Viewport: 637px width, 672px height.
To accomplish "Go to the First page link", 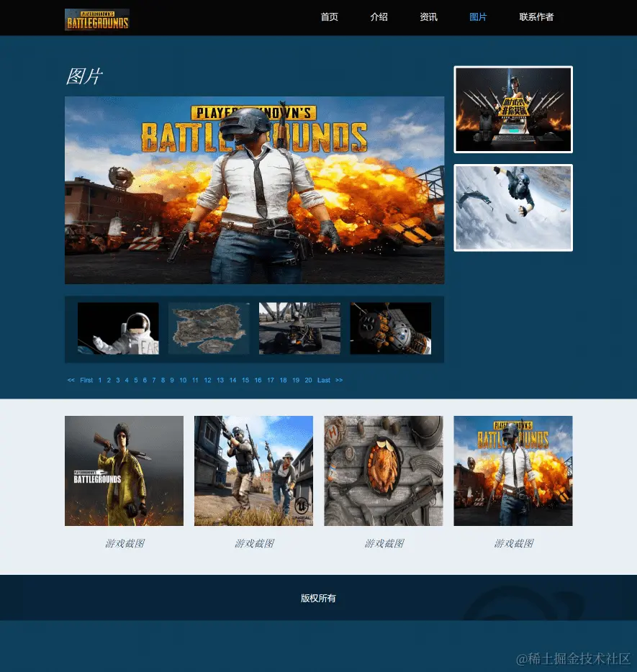I will pyautogui.click(x=86, y=380).
